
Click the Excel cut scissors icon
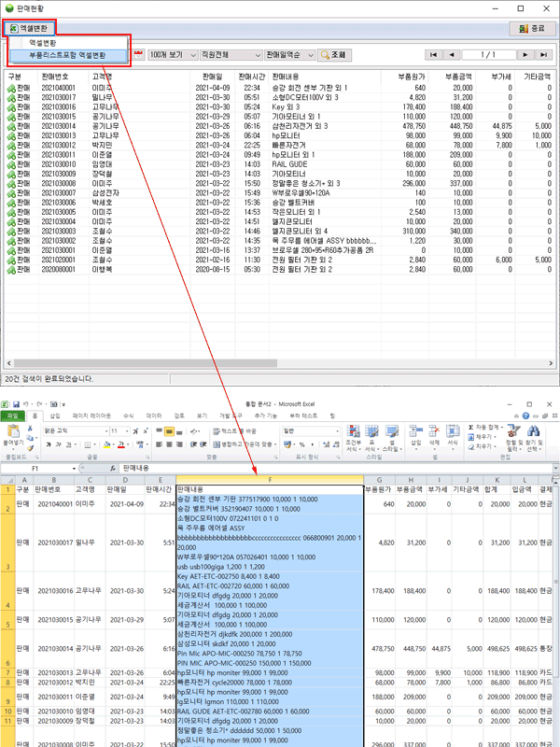pyautogui.click(x=30, y=429)
